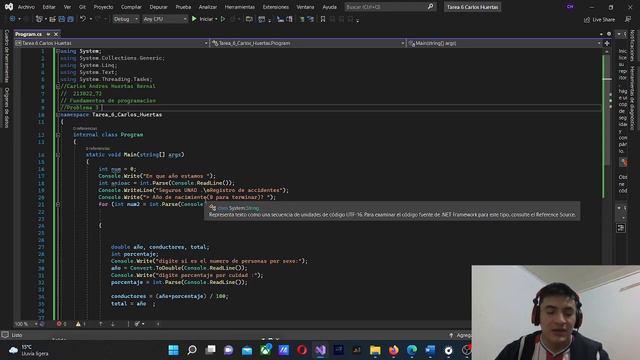Open the Tarea 6 Carlos Huertas project dropdown
This screenshot has width=640, height=360.
click(x=112, y=43)
